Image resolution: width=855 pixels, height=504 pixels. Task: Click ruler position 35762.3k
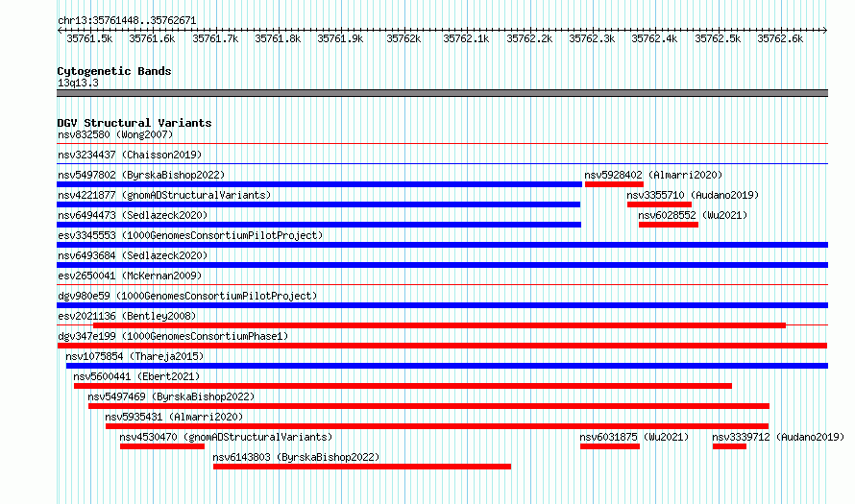592,38
